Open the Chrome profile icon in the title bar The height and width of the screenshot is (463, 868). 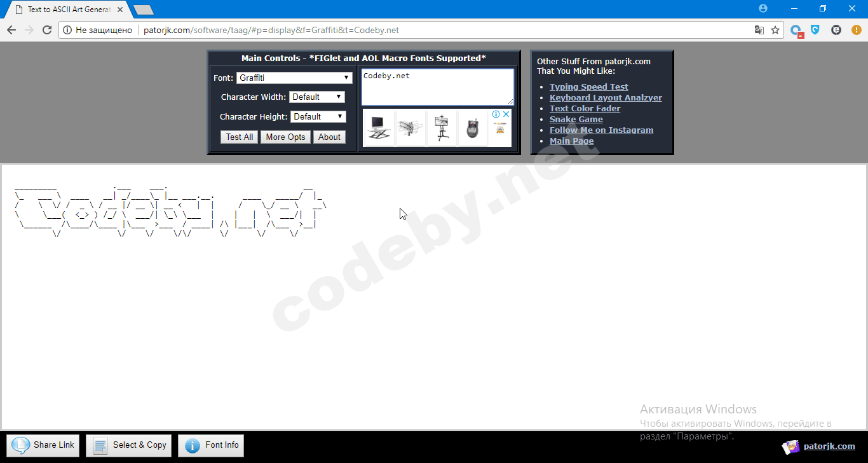click(x=763, y=8)
